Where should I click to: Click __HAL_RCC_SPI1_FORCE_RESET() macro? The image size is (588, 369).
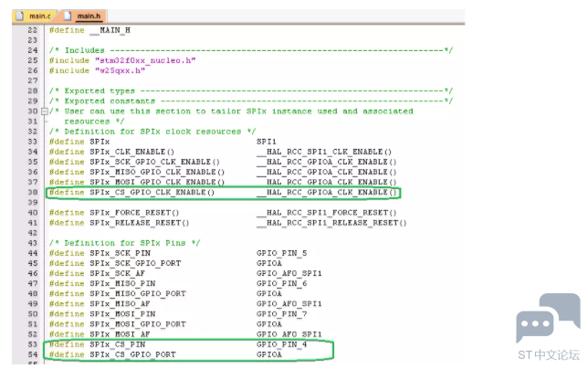pos(326,213)
